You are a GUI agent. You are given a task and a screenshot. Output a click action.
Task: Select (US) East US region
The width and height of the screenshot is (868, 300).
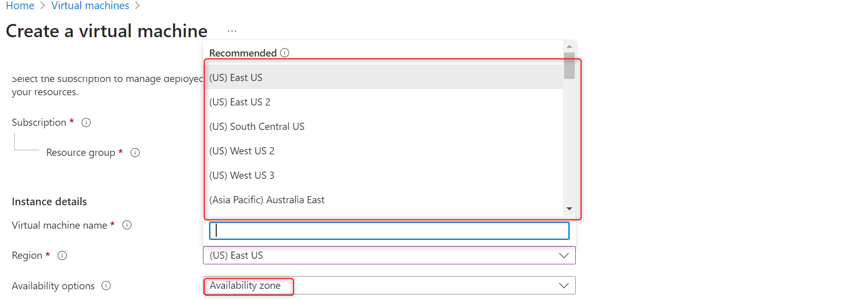click(236, 77)
